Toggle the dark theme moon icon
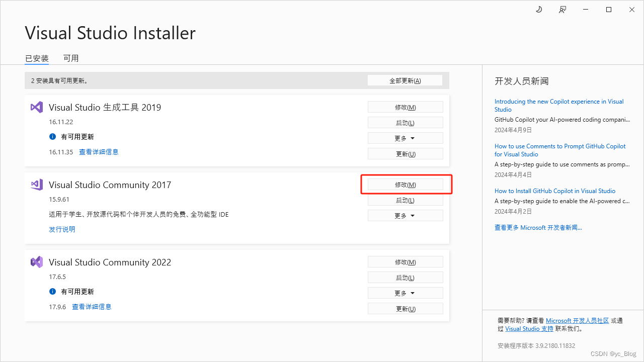The width and height of the screenshot is (644, 362). [x=539, y=10]
